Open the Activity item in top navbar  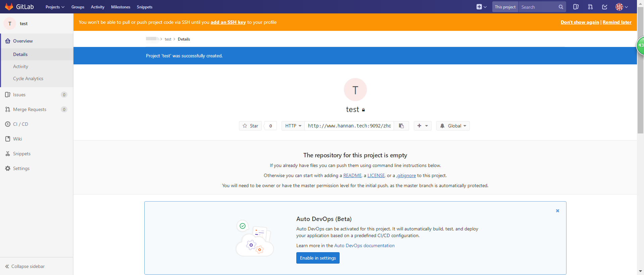(98, 7)
